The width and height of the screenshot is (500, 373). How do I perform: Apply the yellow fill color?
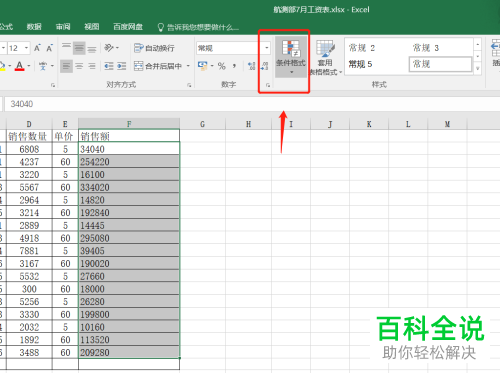(x=2, y=66)
